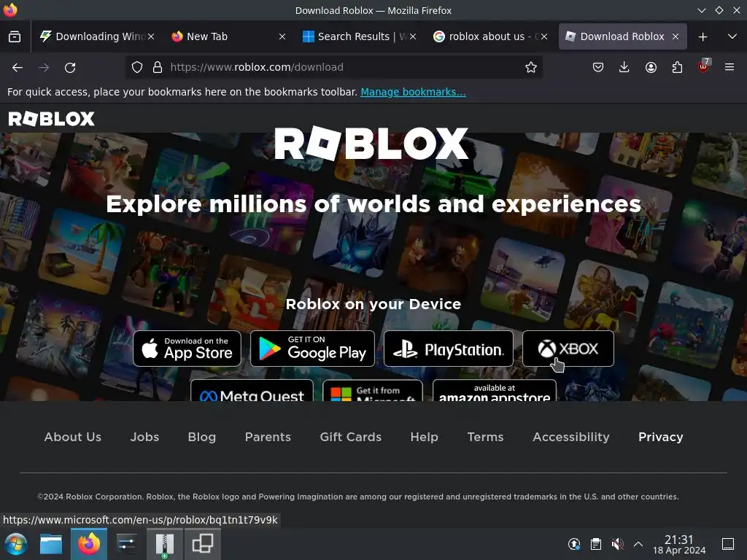747x560 pixels.
Task: Close the Download Roblox tab
Action: click(x=676, y=36)
